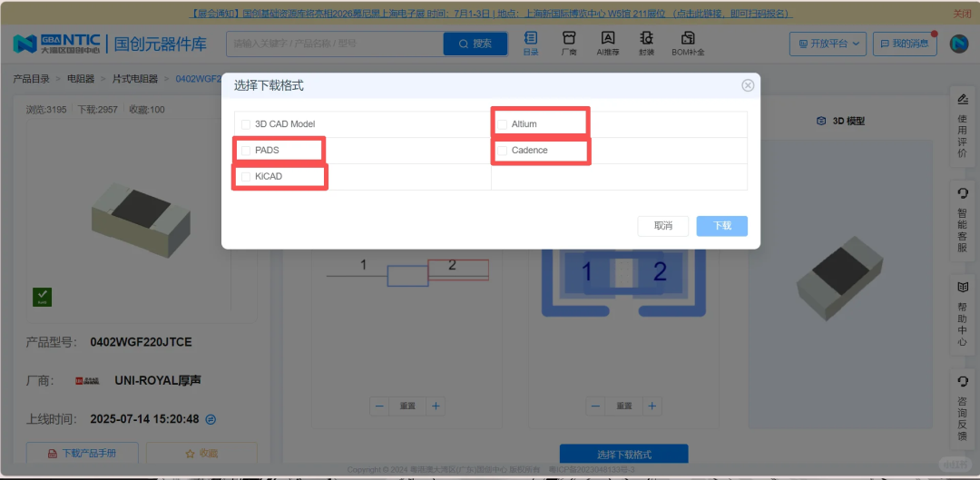Open the exhibition announcement banner link

[491, 14]
